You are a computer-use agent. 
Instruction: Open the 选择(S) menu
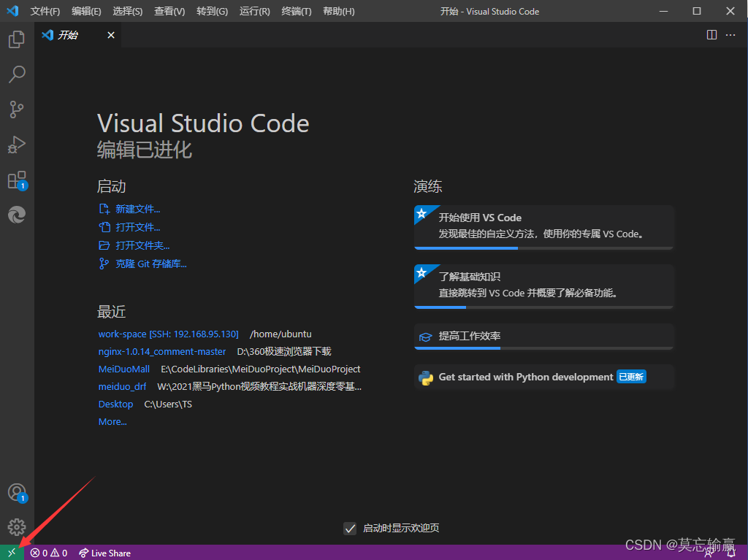[x=127, y=11]
